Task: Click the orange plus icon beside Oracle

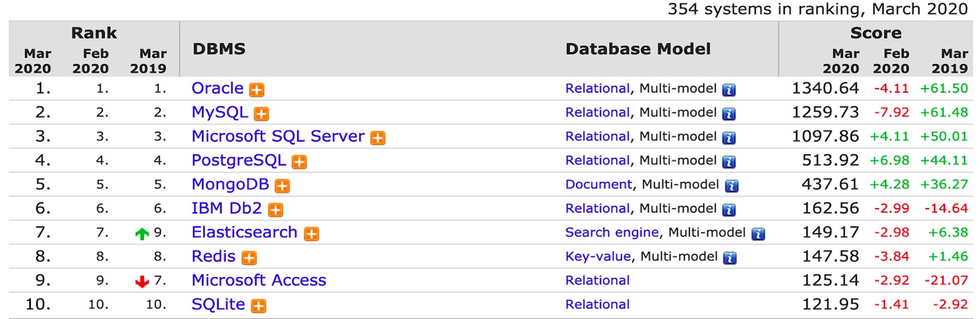Action: tap(257, 90)
